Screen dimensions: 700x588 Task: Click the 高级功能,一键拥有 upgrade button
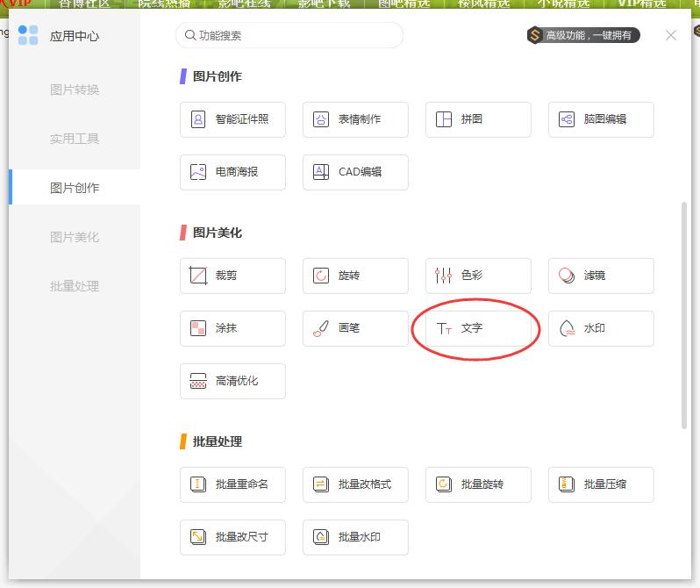(583, 35)
